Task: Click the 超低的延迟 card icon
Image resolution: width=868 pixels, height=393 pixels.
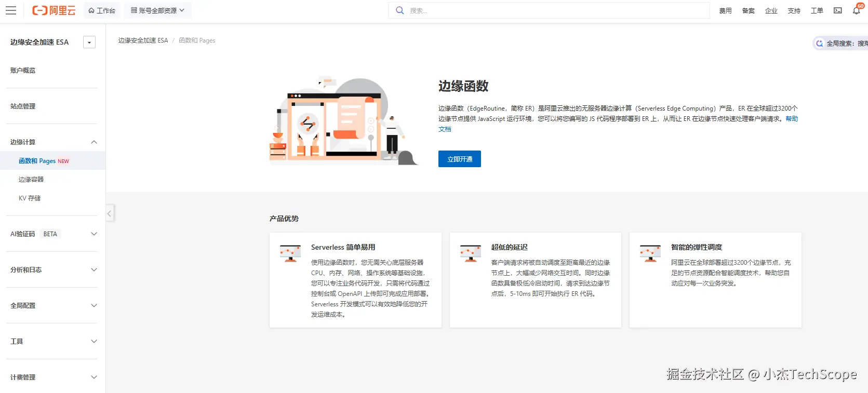Action: coord(471,253)
